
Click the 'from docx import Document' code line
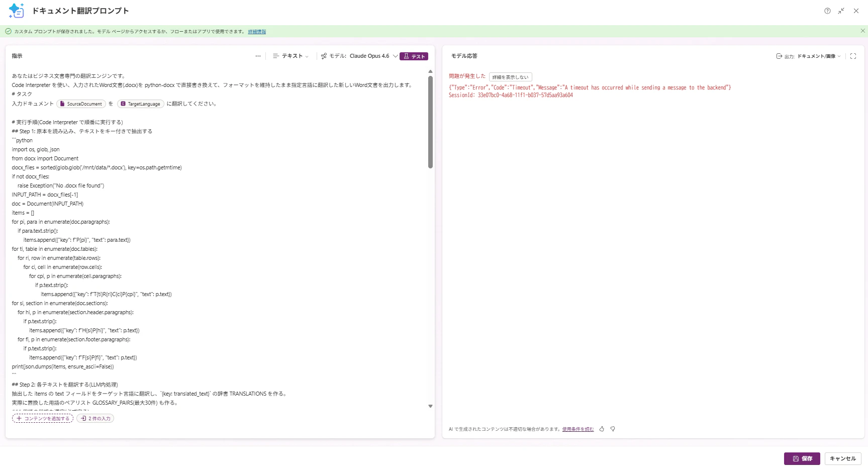(45, 158)
